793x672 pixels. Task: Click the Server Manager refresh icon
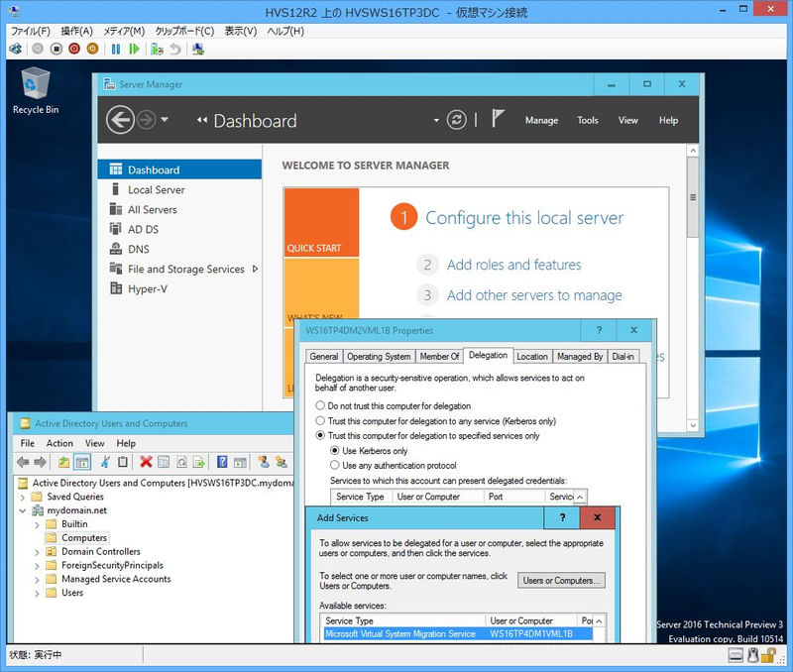(x=456, y=120)
